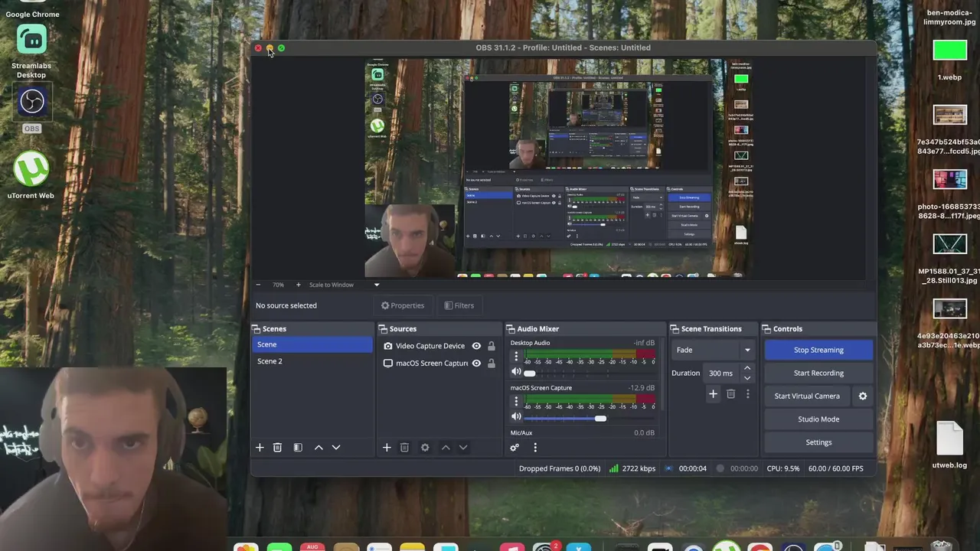Image resolution: width=980 pixels, height=551 pixels.
Task: Click the Filters button above the docks
Action: coord(459,305)
